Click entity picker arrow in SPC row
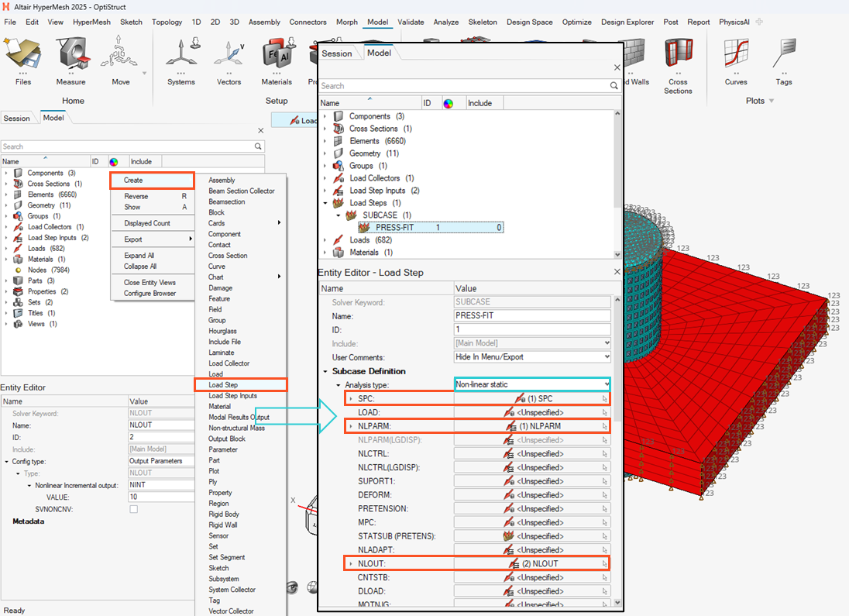This screenshot has height=616, width=849. (604, 399)
